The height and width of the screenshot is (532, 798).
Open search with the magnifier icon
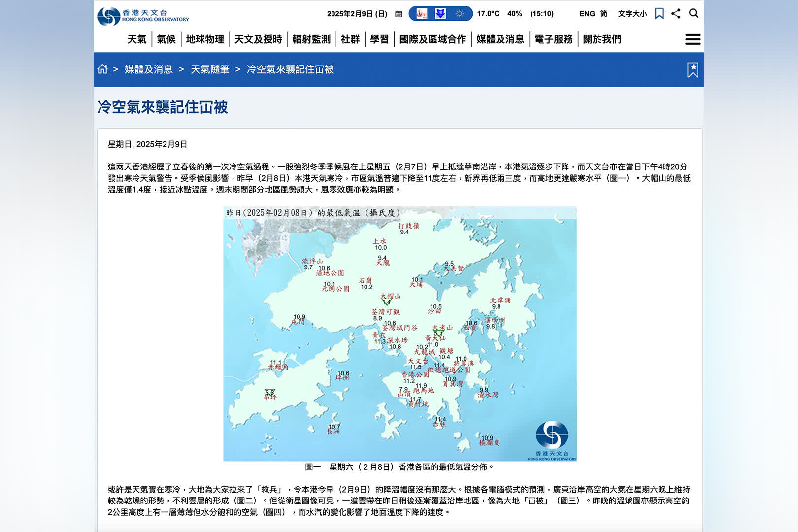tap(694, 14)
